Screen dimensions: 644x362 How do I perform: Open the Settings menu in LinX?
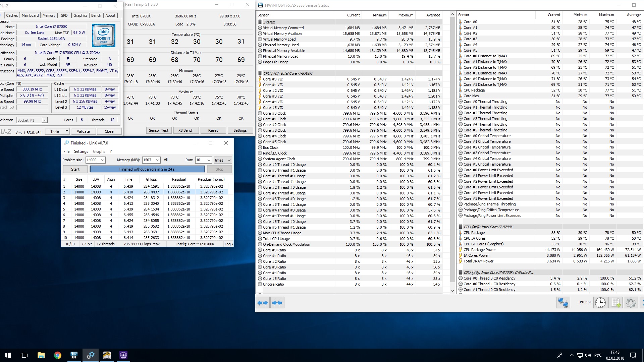[x=81, y=152]
